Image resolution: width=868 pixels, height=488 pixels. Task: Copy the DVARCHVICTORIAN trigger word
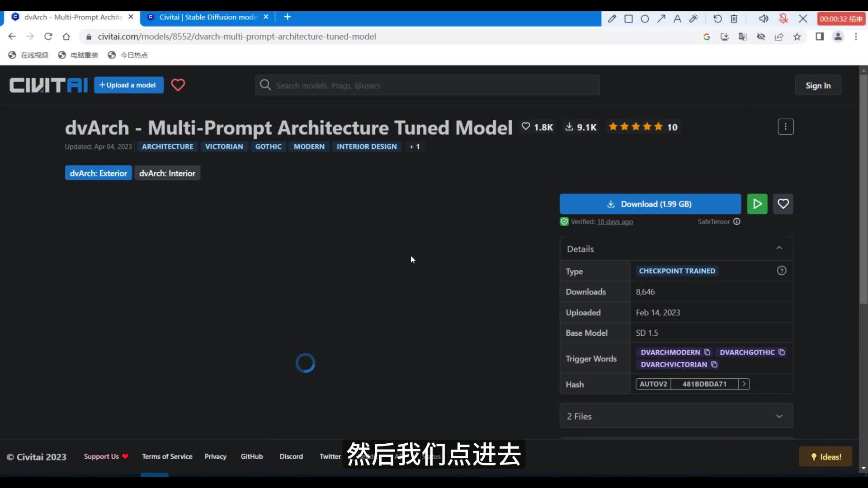click(x=714, y=364)
